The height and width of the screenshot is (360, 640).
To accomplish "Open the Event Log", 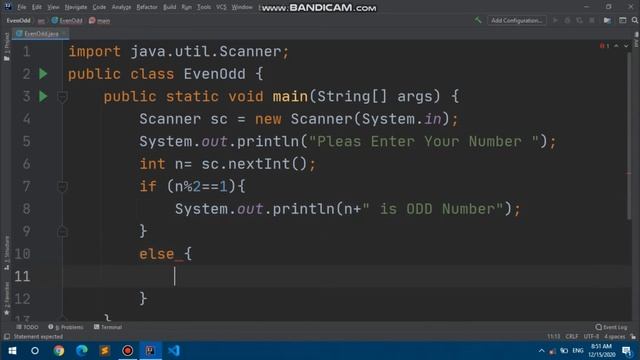I will coord(611,327).
